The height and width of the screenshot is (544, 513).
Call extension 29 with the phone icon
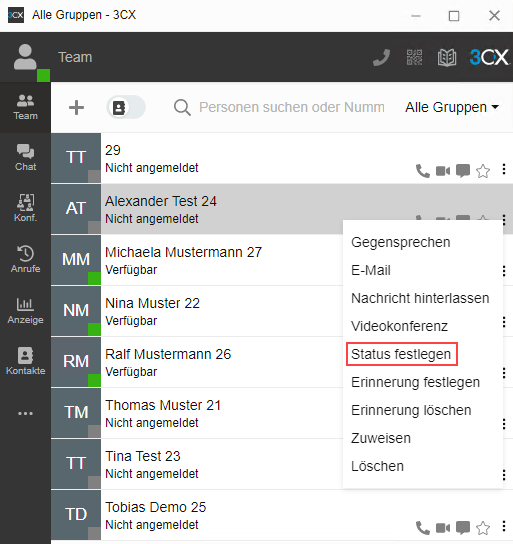click(423, 171)
